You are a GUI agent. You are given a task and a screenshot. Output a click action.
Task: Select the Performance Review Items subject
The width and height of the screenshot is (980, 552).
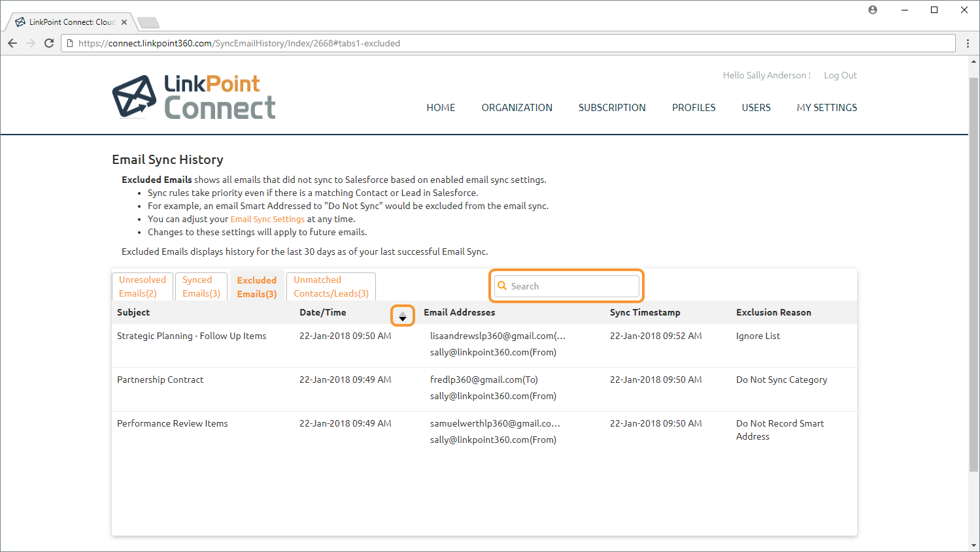click(x=173, y=423)
